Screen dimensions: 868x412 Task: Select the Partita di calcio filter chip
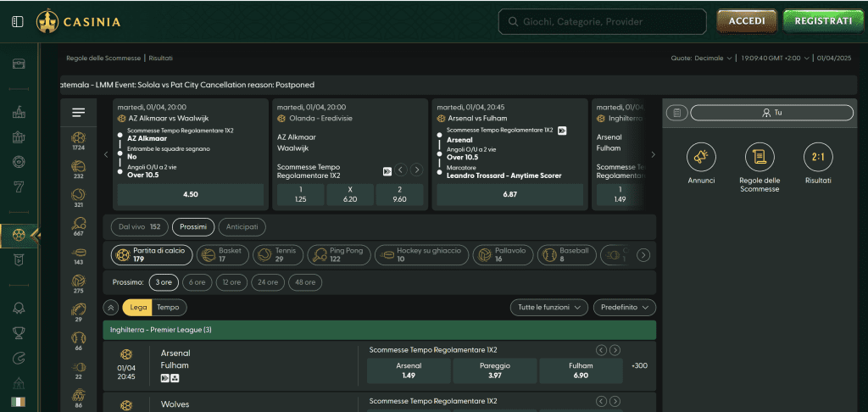[152, 254]
